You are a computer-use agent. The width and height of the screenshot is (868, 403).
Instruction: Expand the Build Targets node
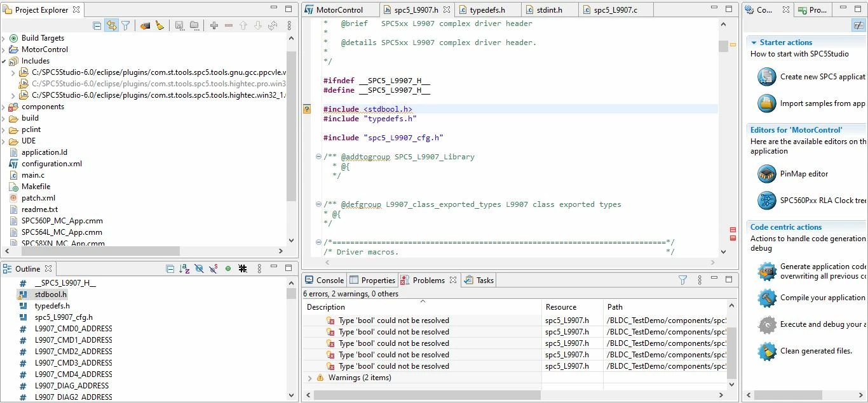click(x=4, y=38)
